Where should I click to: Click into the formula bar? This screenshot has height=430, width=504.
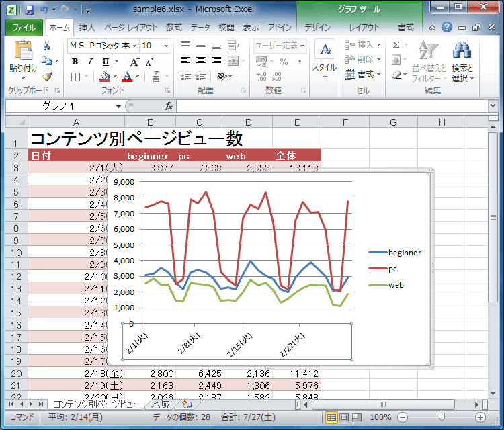[x=332, y=106]
